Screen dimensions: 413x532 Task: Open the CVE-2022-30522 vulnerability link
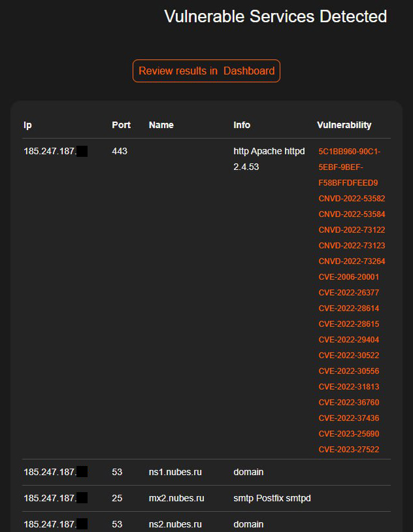point(349,356)
